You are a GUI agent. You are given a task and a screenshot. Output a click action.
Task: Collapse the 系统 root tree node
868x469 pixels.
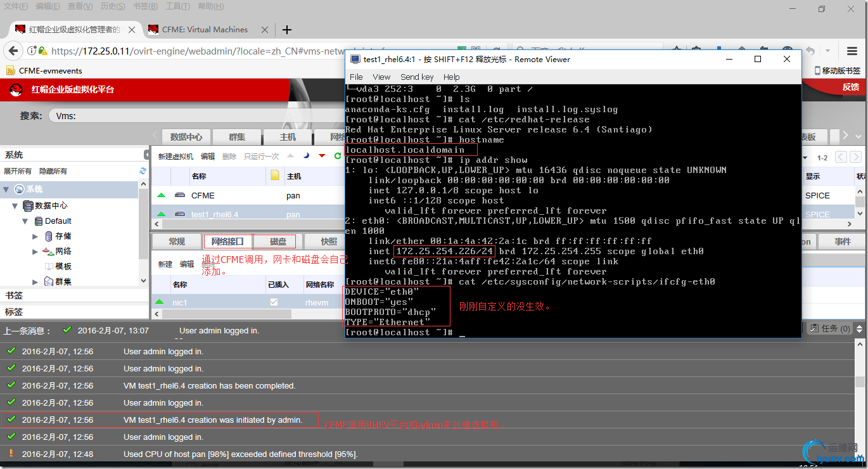point(6,189)
